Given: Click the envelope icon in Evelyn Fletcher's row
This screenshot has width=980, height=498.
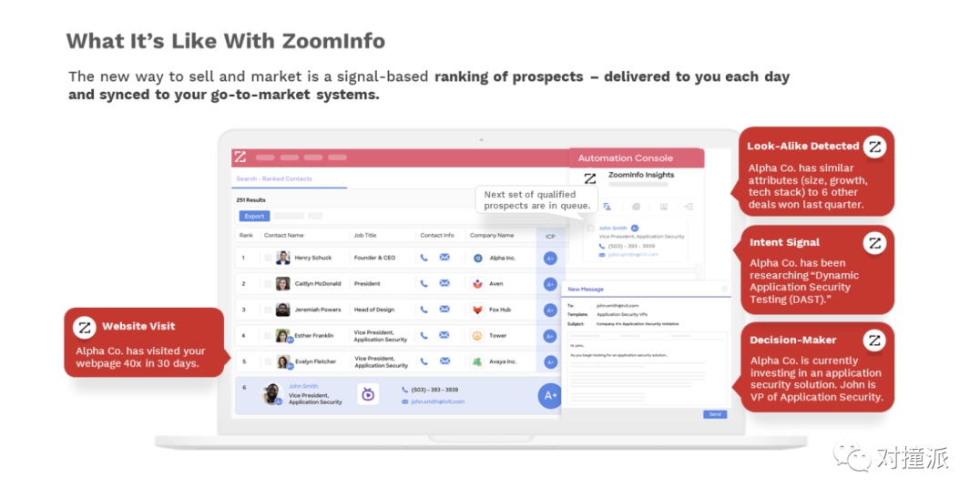Looking at the screenshot, I should point(444,361).
